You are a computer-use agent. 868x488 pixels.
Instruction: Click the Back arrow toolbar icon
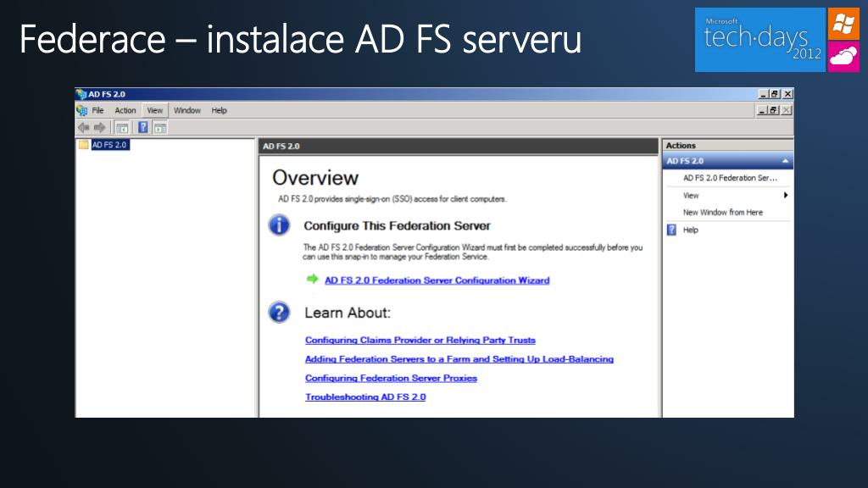point(84,128)
